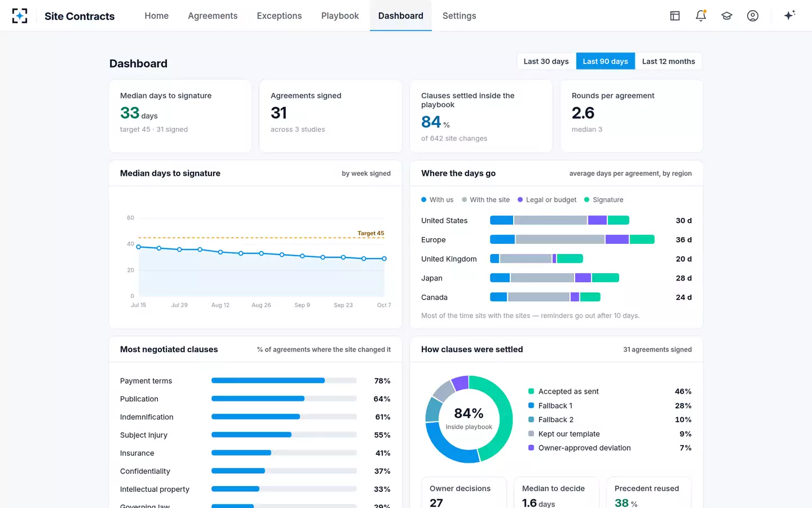Open the Playbook tab
The height and width of the screenshot is (508, 812).
(x=340, y=16)
